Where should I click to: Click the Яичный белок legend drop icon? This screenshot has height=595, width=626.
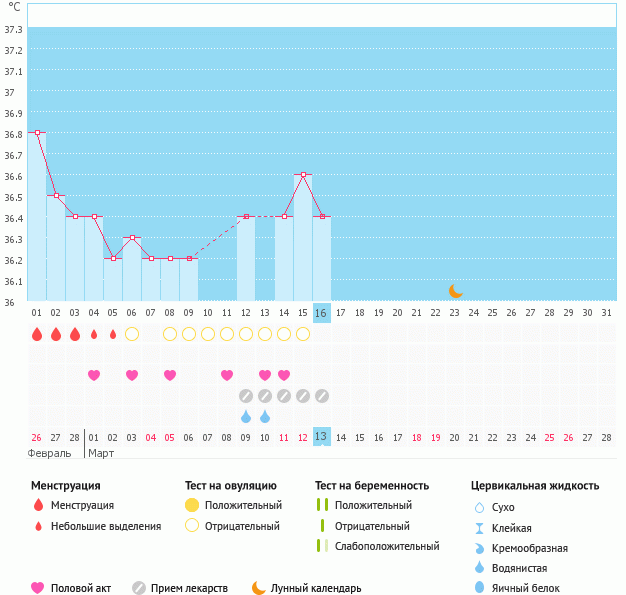tap(479, 588)
